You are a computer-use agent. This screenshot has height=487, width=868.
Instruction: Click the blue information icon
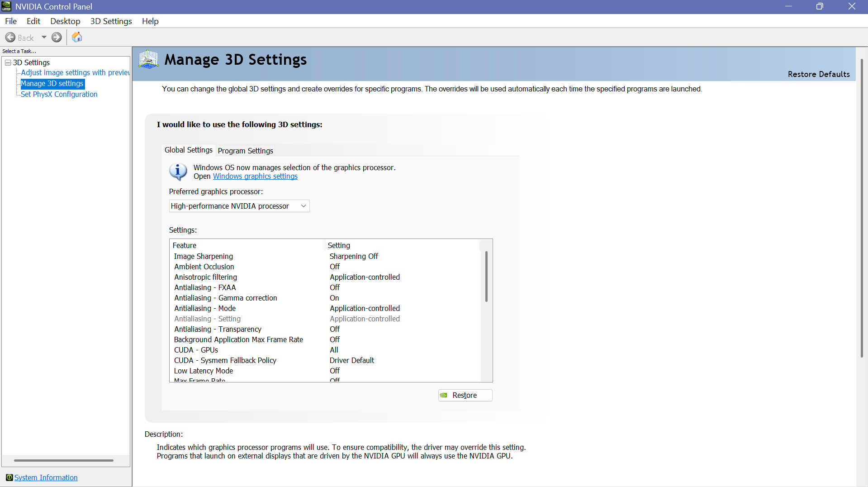click(178, 172)
